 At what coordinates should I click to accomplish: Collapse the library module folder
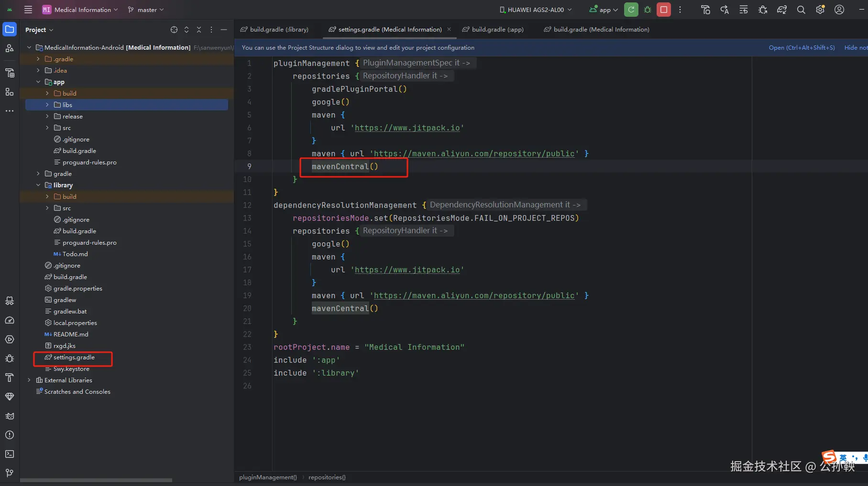click(x=38, y=185)
